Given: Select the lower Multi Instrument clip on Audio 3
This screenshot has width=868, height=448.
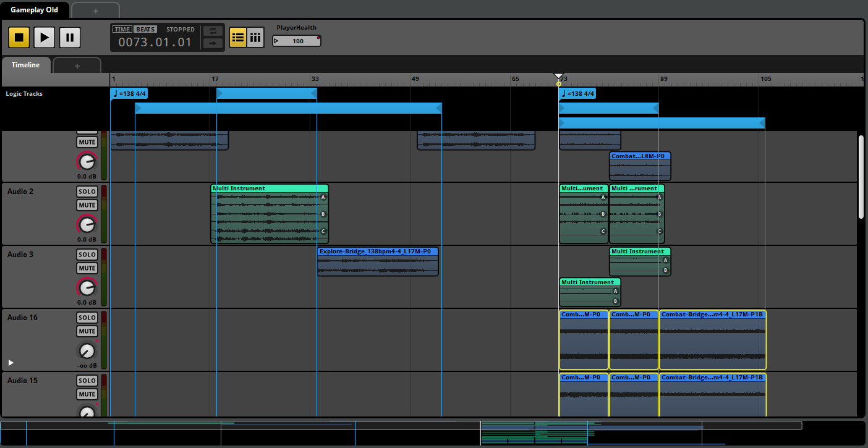Looking at the screenshot, I should pos(590,292).
